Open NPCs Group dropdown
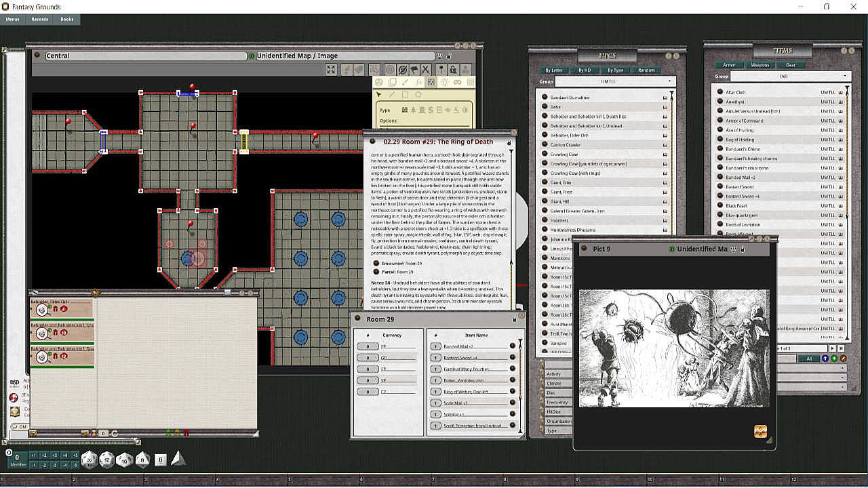Screen dimensions: 868x488 615,81
